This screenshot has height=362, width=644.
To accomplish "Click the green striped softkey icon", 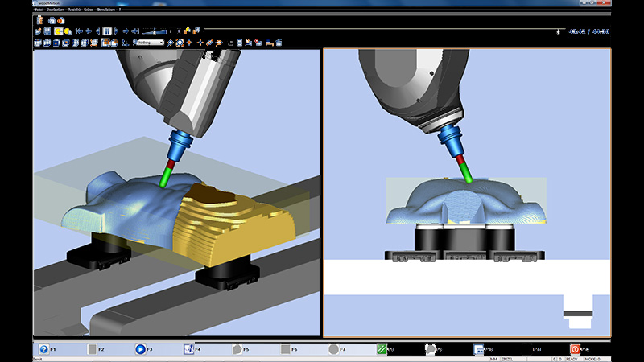I will click(382, 349).
